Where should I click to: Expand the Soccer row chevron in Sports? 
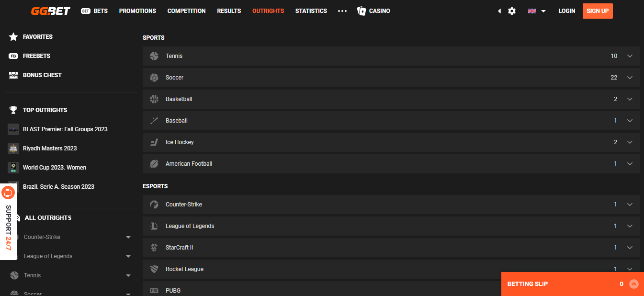coord(630,78)
